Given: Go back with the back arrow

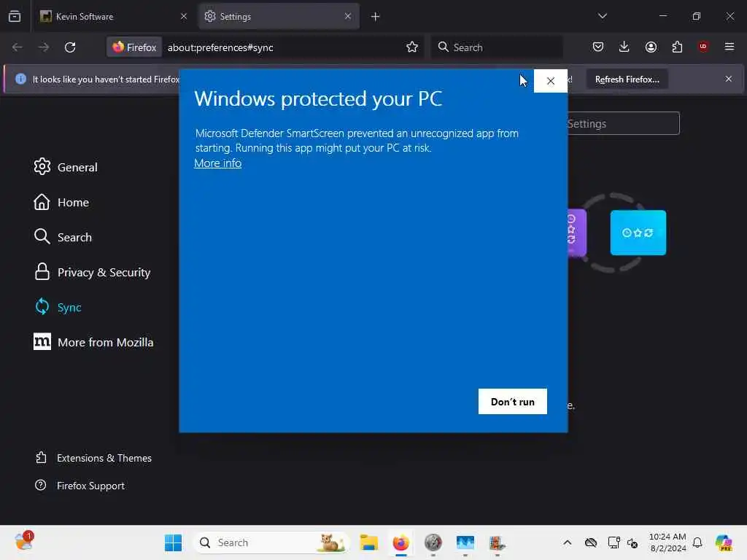Looking at the screenshot, I should [18, 47].
